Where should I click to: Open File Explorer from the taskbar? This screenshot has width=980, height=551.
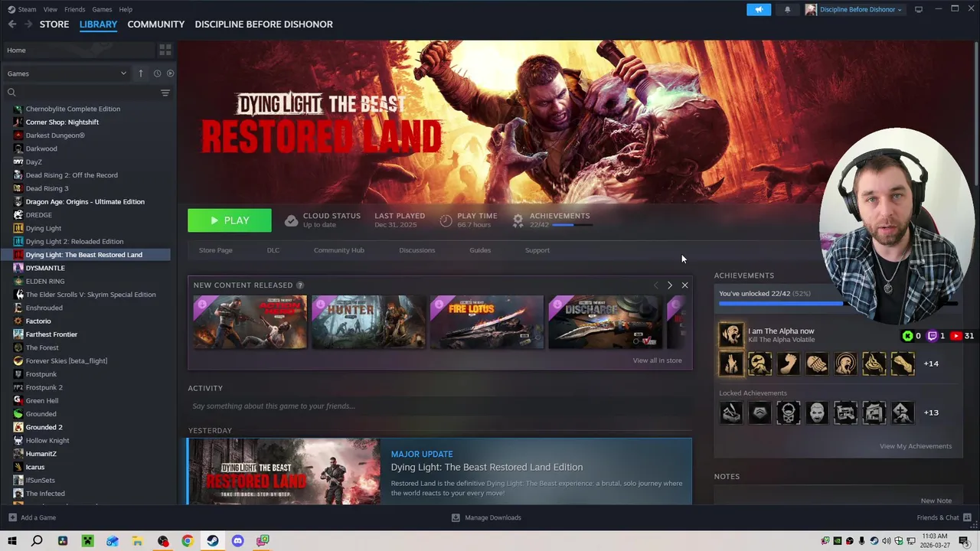pos(136,541)
